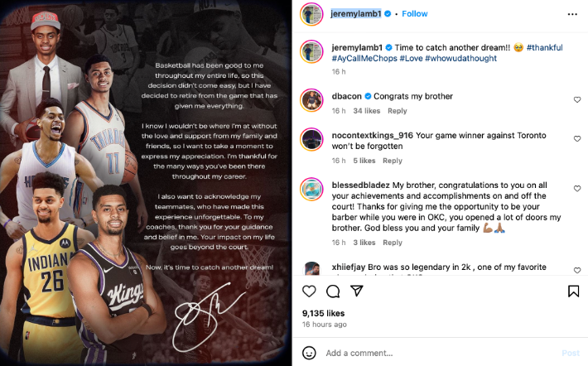Image resolution: width=588 pixels, height=366 pixels.
Task: Like xhiiefjay's comment heart
Action: tap(577, 270)
